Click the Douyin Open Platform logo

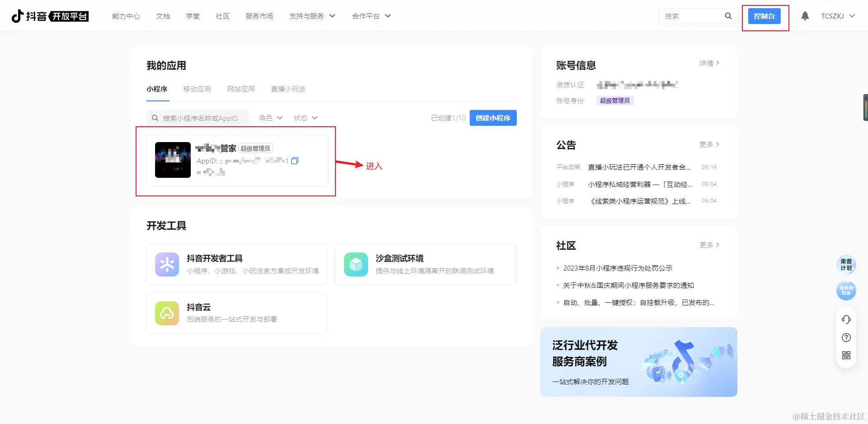[50, 16]
